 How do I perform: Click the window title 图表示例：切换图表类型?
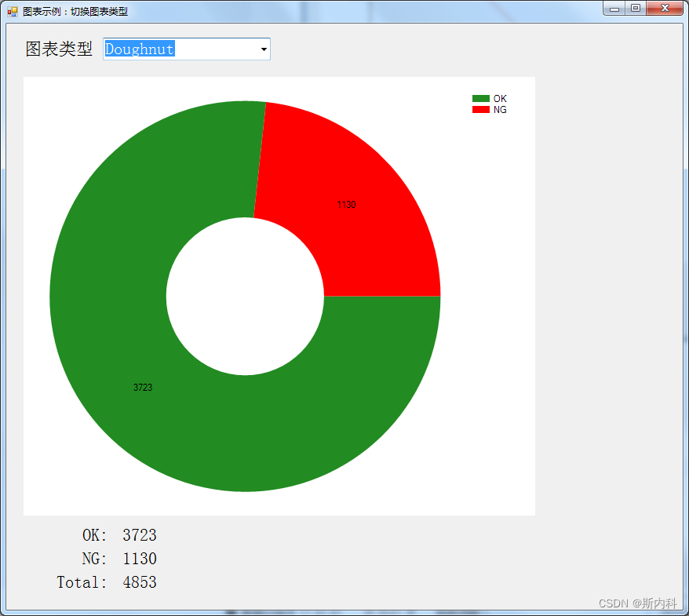75,12
